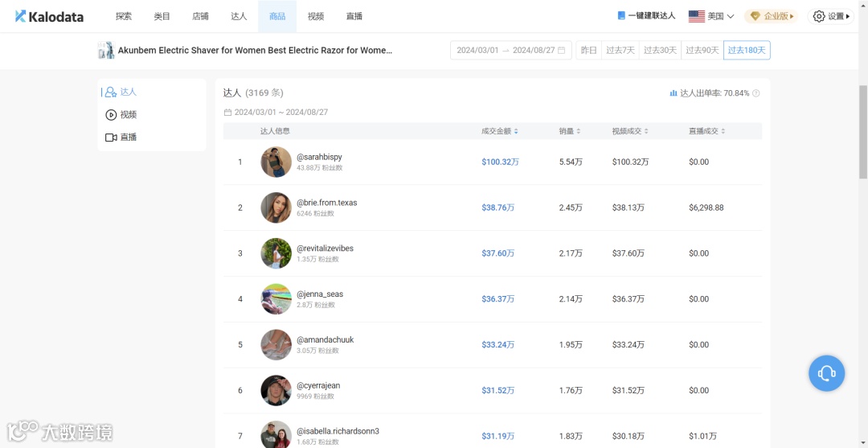This screenshot has height=448, width=868.
Task: Open the 直播 top navigation item
Action: 354,17
